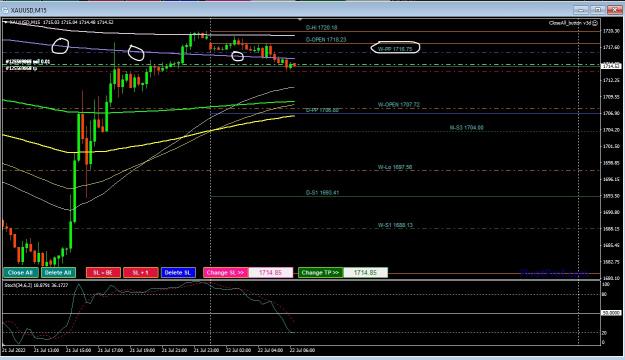Click the Close All button
The width and height of the screenshot is (625, 360).
(x=21, y=273)
